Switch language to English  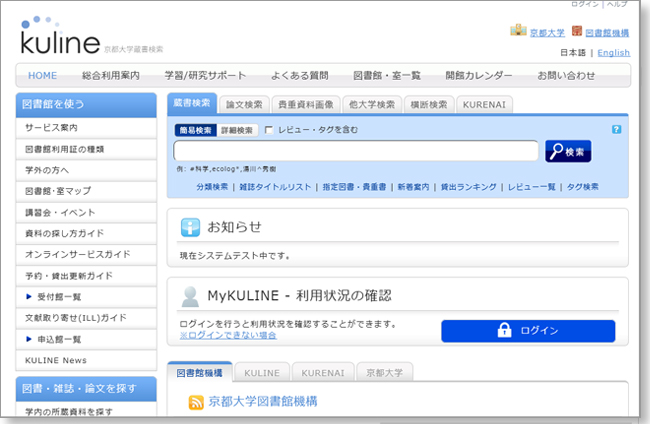614,53
